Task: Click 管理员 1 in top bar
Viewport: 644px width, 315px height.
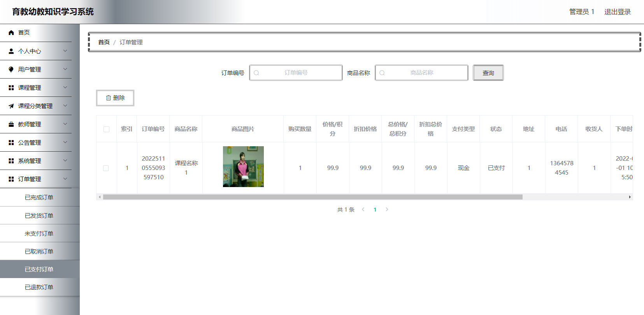Action: click(x=582, y=12)
